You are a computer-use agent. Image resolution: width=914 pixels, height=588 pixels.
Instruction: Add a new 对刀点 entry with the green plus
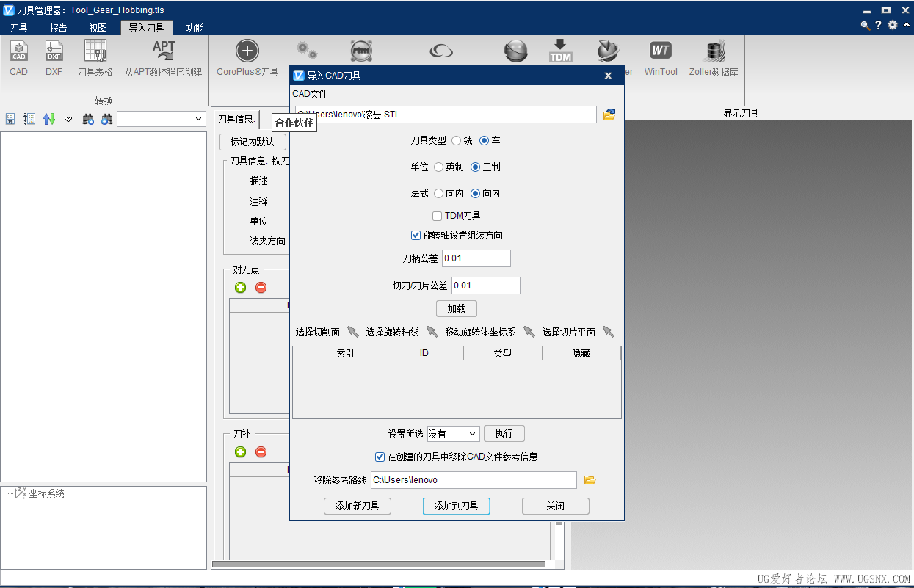pos(240,288)
